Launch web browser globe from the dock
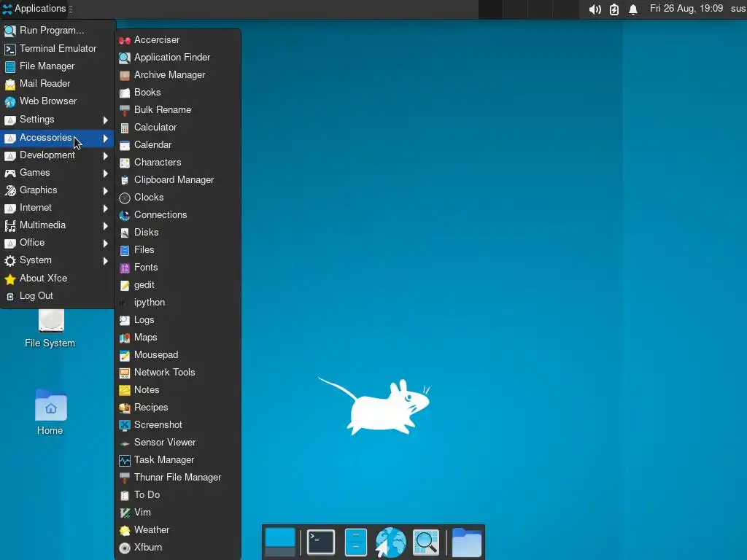Screen dimensions: 747x560 391,542
